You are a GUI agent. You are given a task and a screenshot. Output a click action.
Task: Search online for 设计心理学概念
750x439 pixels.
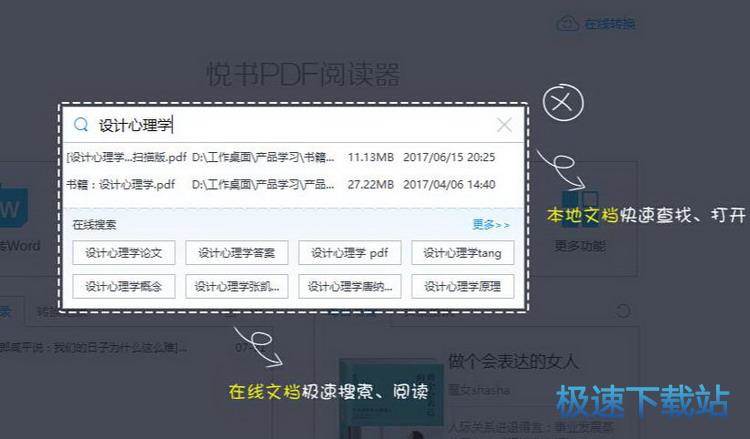click(124, 286)
